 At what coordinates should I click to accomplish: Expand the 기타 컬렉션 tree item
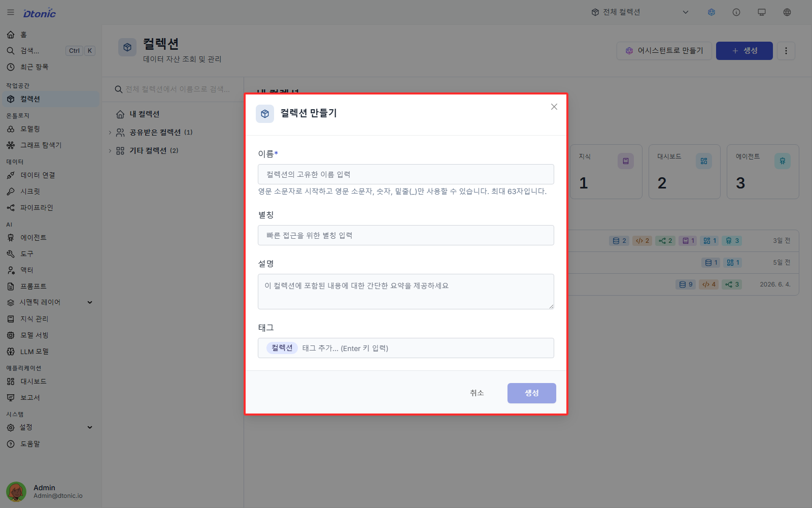click(110, 151)
